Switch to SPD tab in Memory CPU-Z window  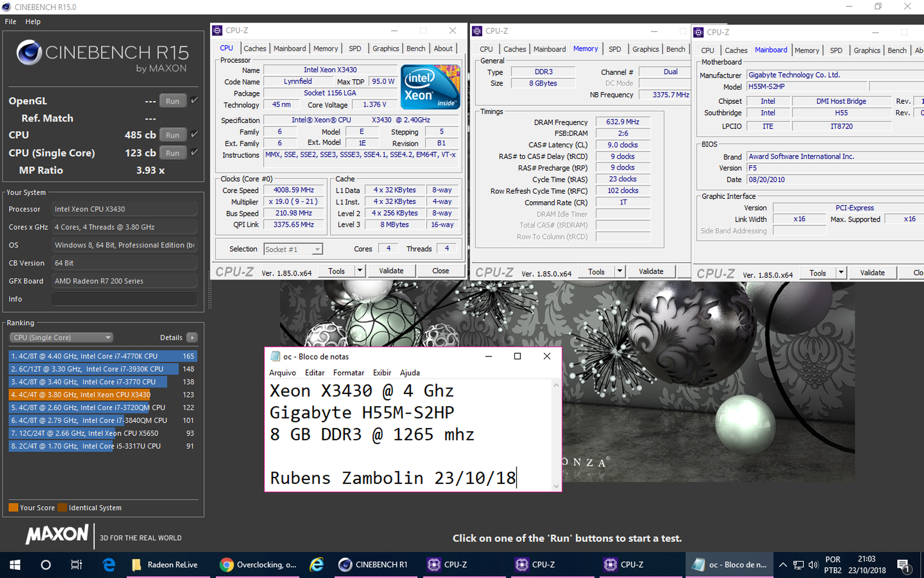pos(615,49)
